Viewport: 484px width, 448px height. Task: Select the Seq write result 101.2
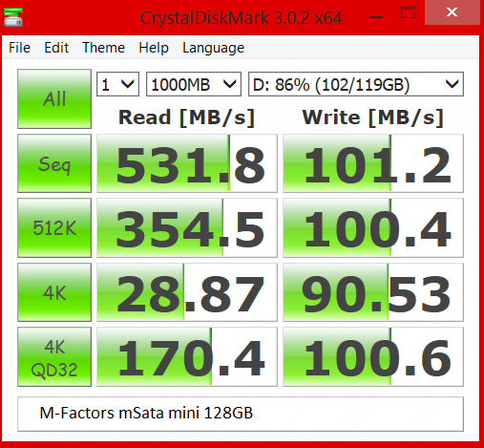pos(373,163)
